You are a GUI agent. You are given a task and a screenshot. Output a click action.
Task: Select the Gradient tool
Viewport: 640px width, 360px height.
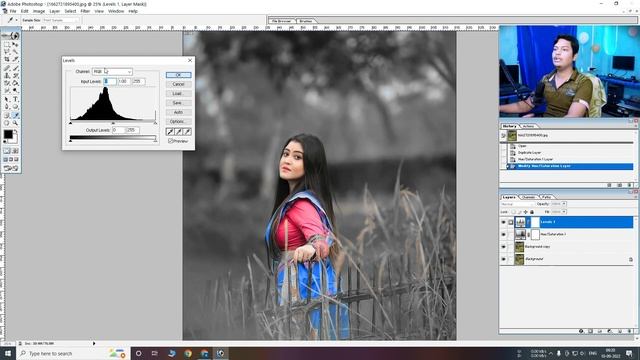15,83
